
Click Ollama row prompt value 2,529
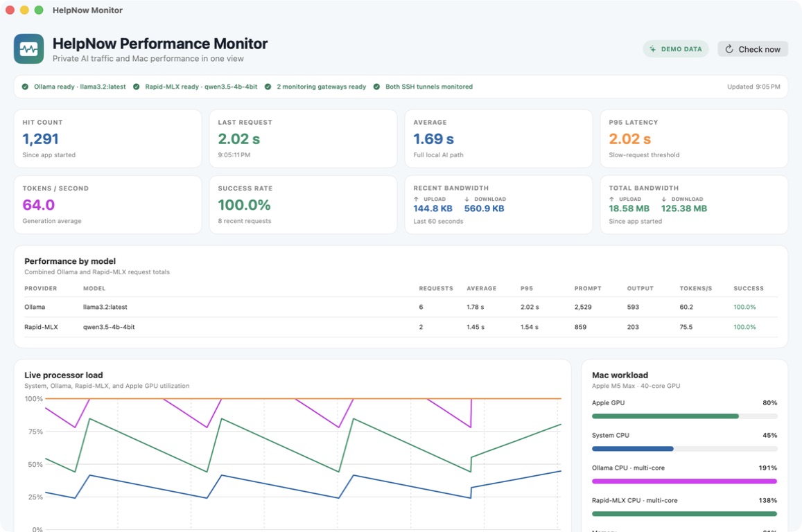(x=583, y=307)
